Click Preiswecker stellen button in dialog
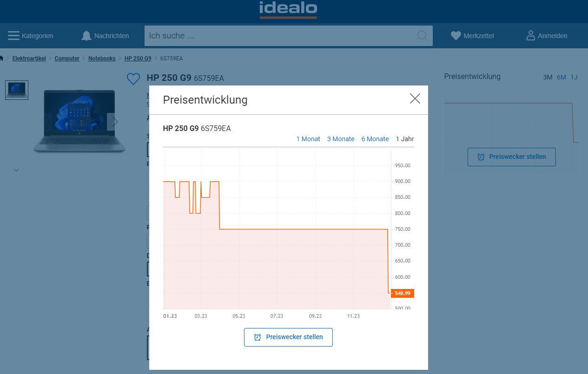The width and height of the screenshot is (588, 374). click(288, 337)
